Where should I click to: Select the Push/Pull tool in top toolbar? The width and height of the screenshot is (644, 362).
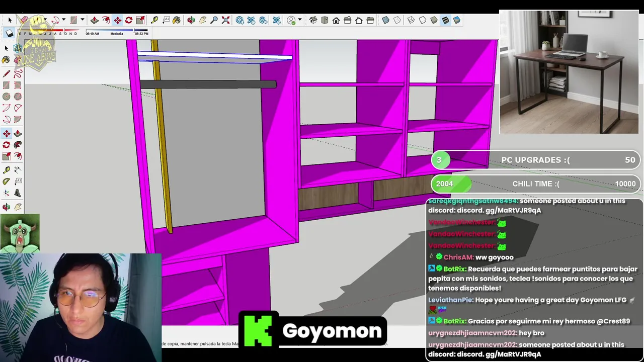94,20
